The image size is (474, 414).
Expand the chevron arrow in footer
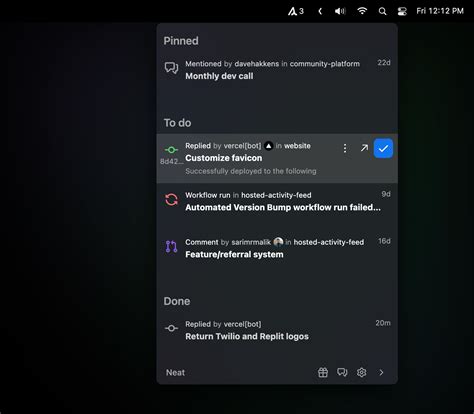pyautogui.click(x=381, y=372)
